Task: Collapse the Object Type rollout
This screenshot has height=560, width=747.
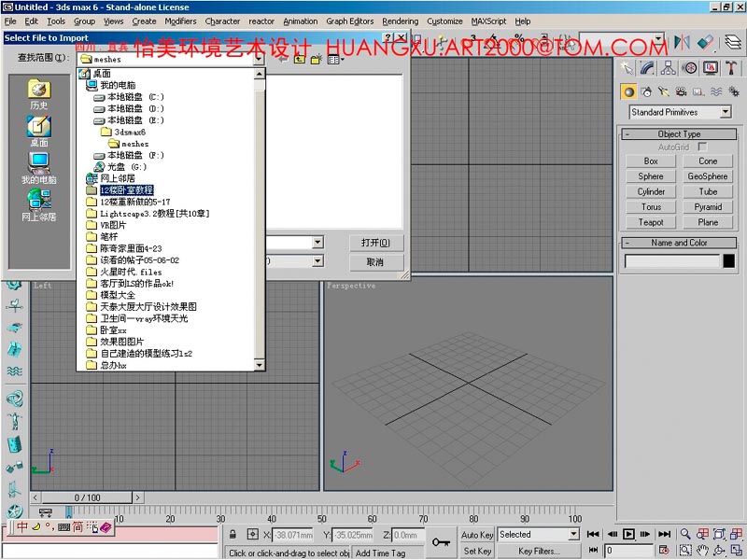Action: (679, 134)
